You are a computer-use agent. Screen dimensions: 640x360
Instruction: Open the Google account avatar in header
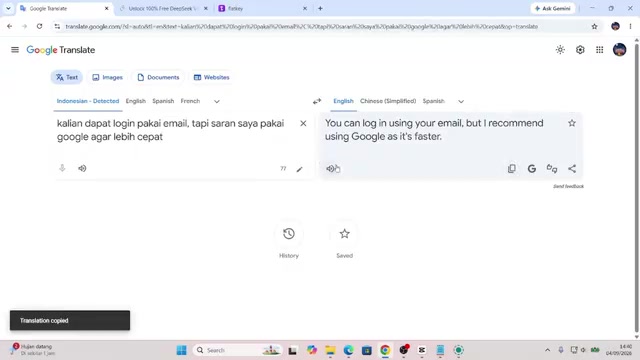click(x=620, y=50)
